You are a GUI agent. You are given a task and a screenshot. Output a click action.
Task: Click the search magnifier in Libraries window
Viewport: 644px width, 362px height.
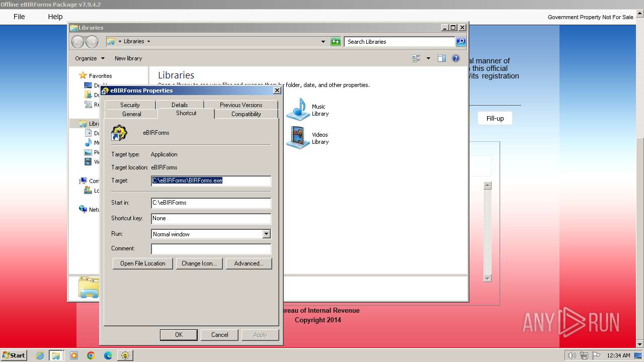[x=461, y=42]
